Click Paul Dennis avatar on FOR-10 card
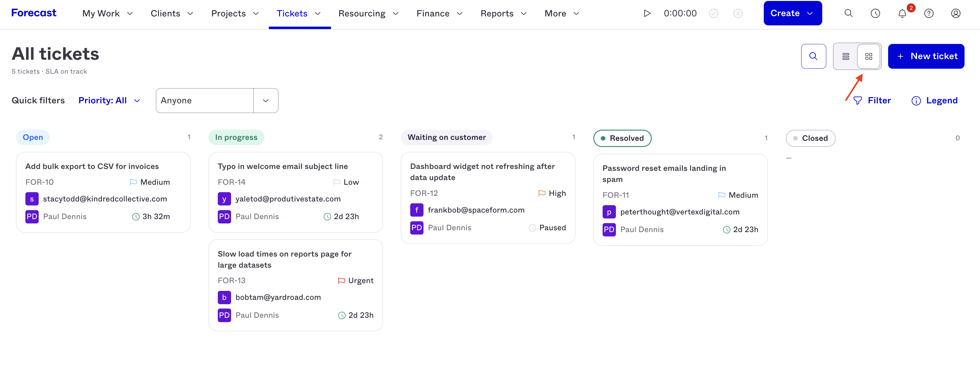Screen dimensions: 980x380 [x=32, y=216]
